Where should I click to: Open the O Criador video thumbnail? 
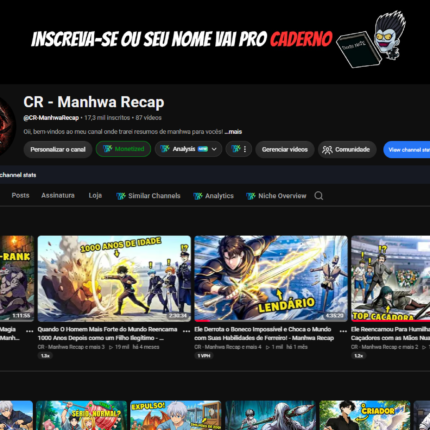[365, 415]
